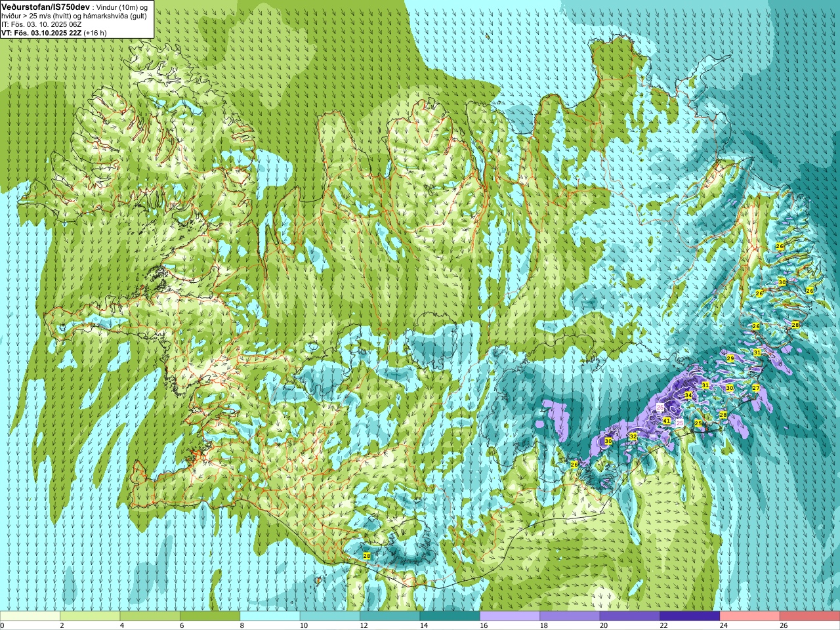Click the 2–4 m/s light green legend swatch

(90, 616)
